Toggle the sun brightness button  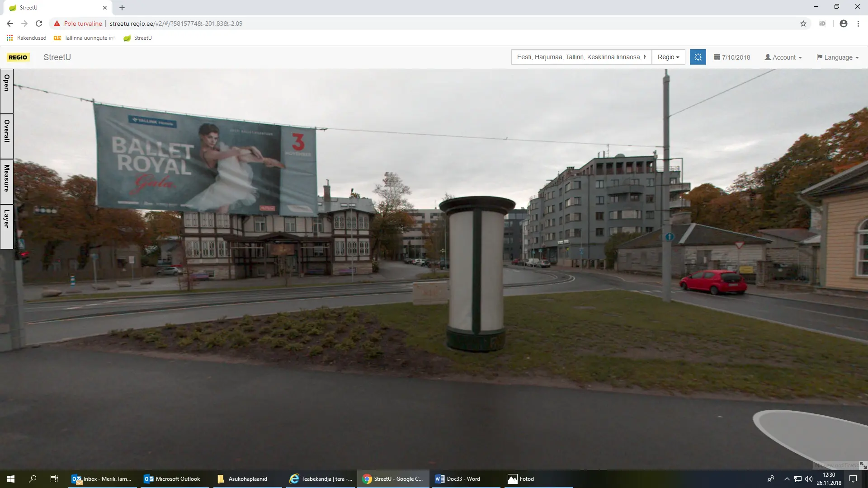click(x=698, y=57)
